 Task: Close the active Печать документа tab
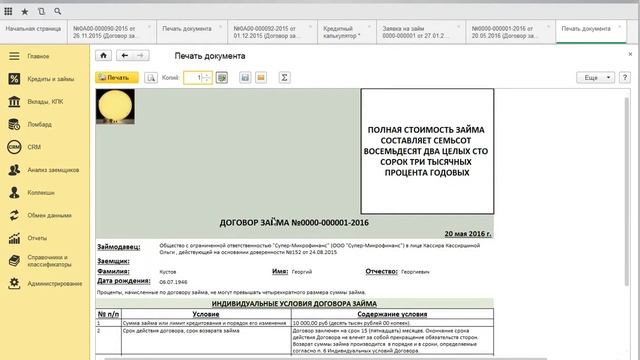tap(620, 27)
